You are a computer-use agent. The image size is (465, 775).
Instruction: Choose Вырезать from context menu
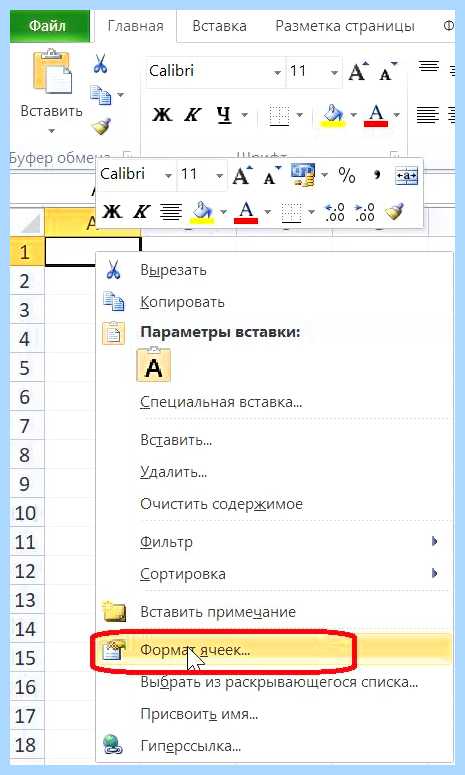[x=275, y=270]
